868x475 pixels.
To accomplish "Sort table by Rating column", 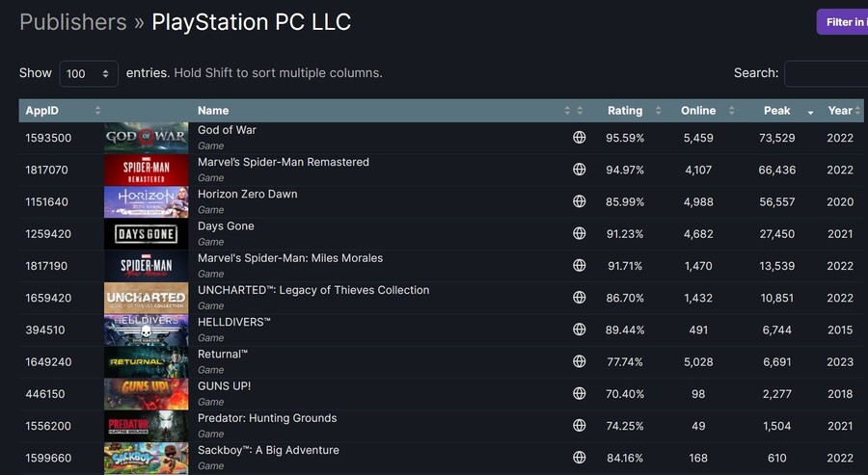I will click(x=625, y=111).
